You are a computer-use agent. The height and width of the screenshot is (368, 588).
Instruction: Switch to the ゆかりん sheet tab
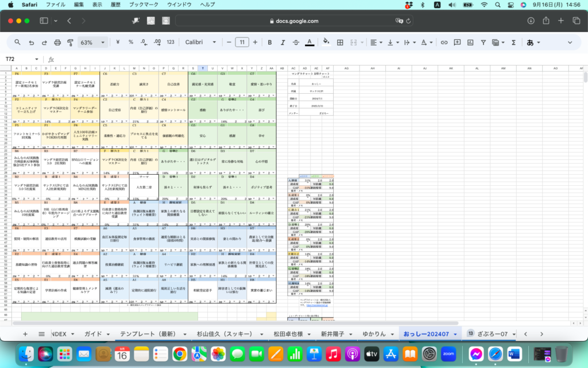374,333
